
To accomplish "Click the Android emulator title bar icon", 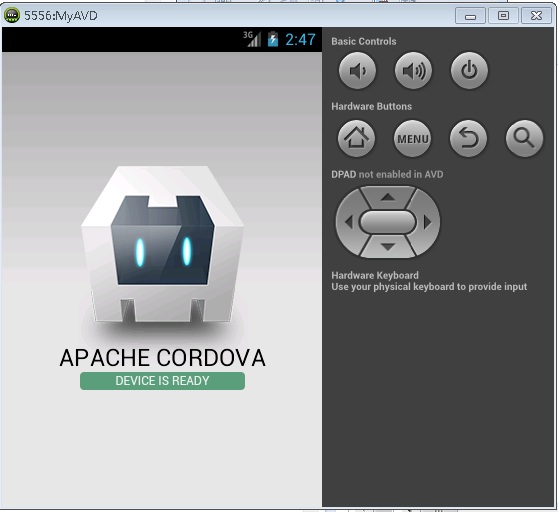I will point(11,15).
